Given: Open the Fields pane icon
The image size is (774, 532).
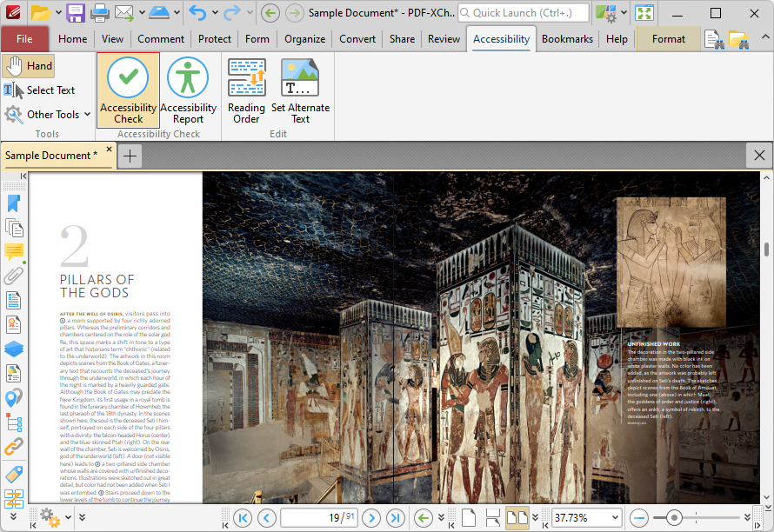Looking at the screenshot, I should click(x=14, y=301).
